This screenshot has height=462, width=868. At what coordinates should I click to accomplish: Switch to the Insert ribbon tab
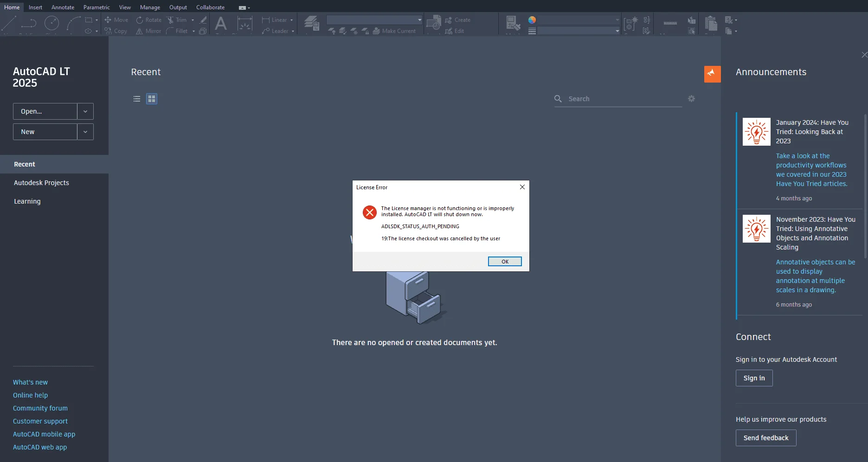click(x=35, y=7)
